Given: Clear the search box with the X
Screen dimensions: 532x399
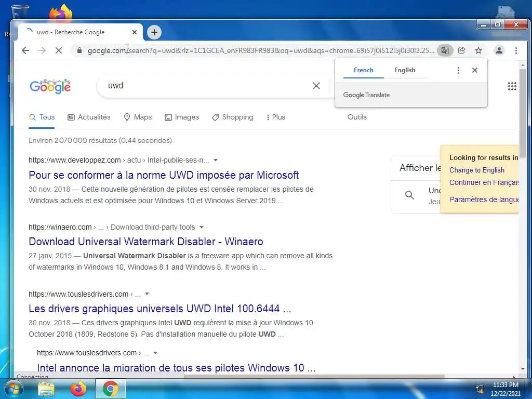Looking at the screenshot, I should [x=316, y=86].
